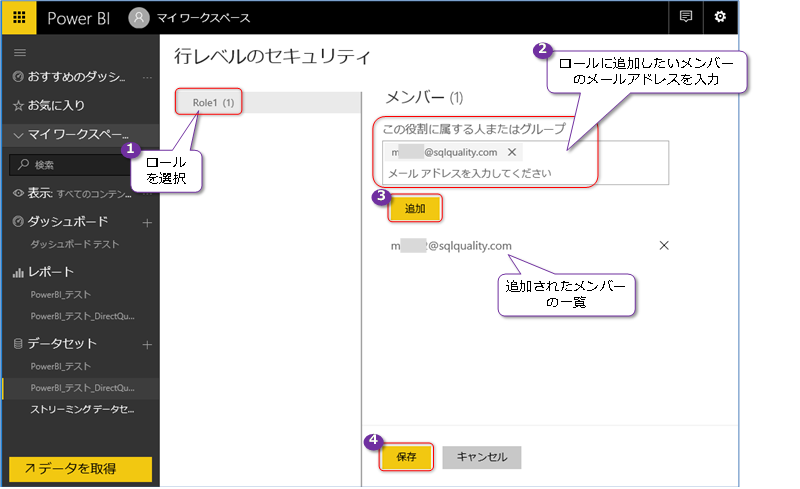Screen dimensions: 800x489
Task: Click the キャンセル cancel button
Action: 482,457
